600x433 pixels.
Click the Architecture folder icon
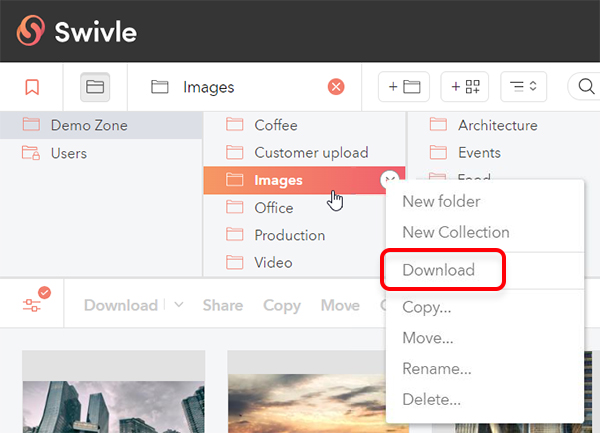438,124
